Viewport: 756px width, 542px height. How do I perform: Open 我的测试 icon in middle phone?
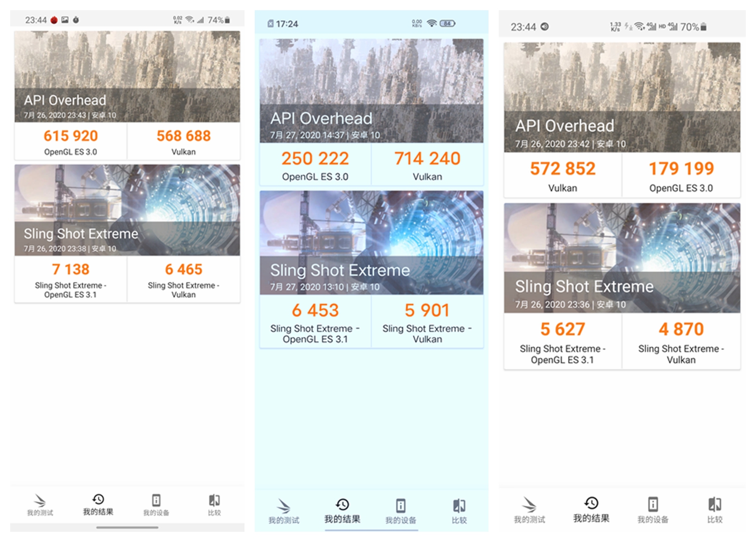point(284,506)
